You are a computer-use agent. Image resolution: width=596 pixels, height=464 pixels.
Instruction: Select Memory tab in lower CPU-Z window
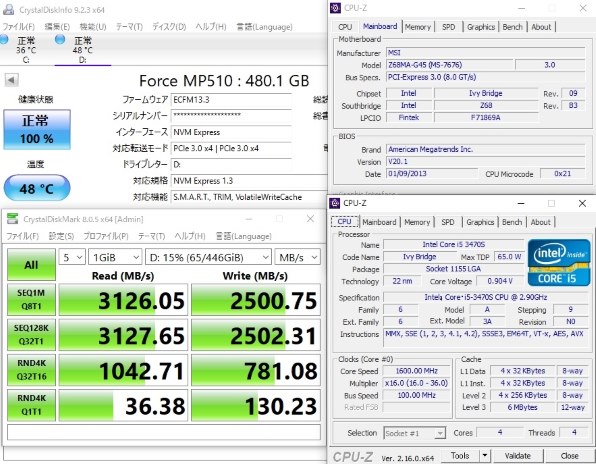tap(417, 222)
